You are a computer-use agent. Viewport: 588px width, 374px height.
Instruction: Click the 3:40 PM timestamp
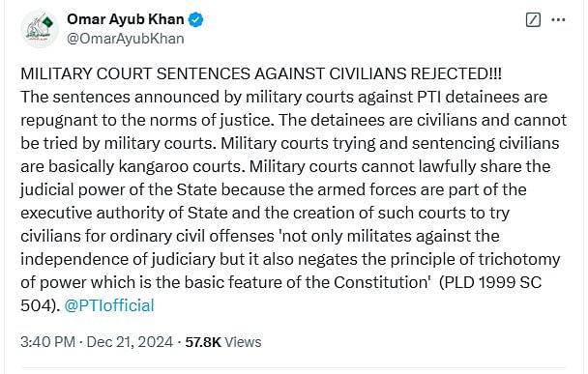(x=47, y=342)
